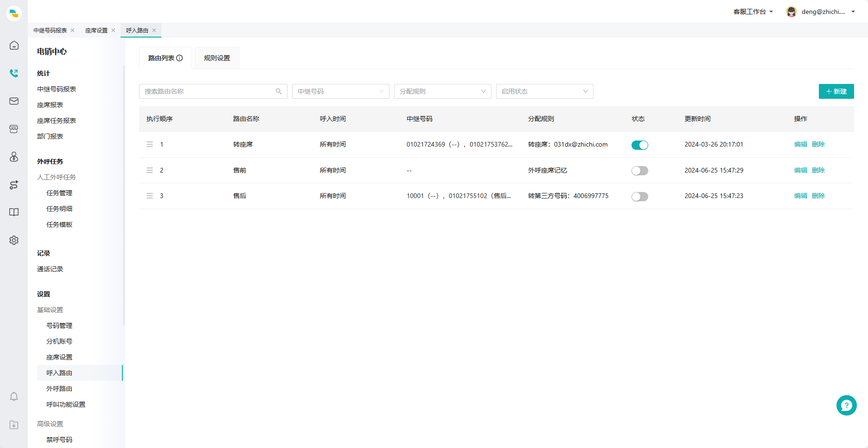This screenshot has height=448, width=868.
Task: Open the download center icon
Action: 14,425
